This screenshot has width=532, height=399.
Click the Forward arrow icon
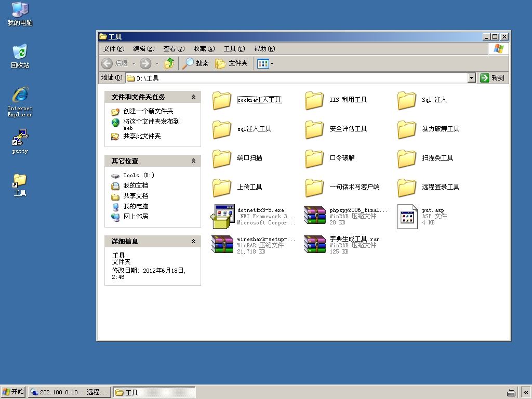coord(145,63)
